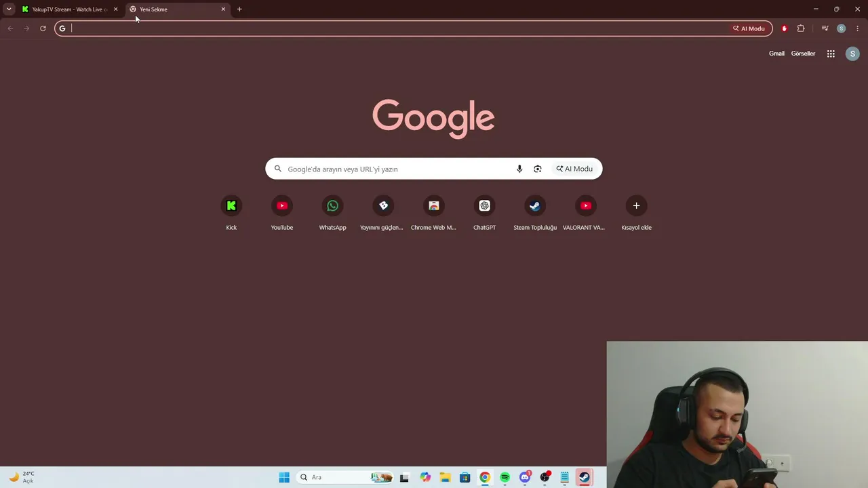The height and width of the screenshot is (488, 868).
Task: Open the red hand ad-blocker extension
Action: click(x=785, y=28)
